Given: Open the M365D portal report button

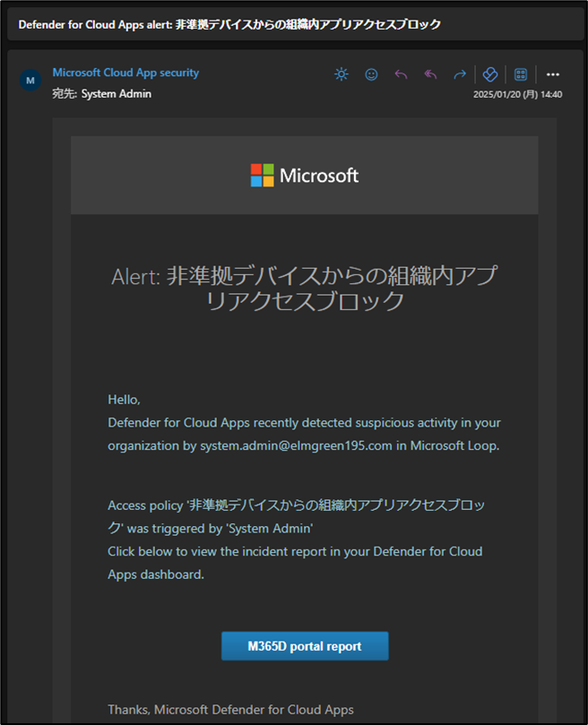Looking at the screenshot, I should (x=305, y=646).
